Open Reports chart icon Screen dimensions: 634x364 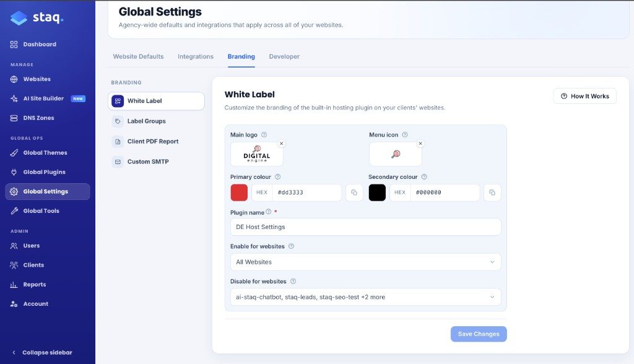pyautogui.click(x=14, y=285)
